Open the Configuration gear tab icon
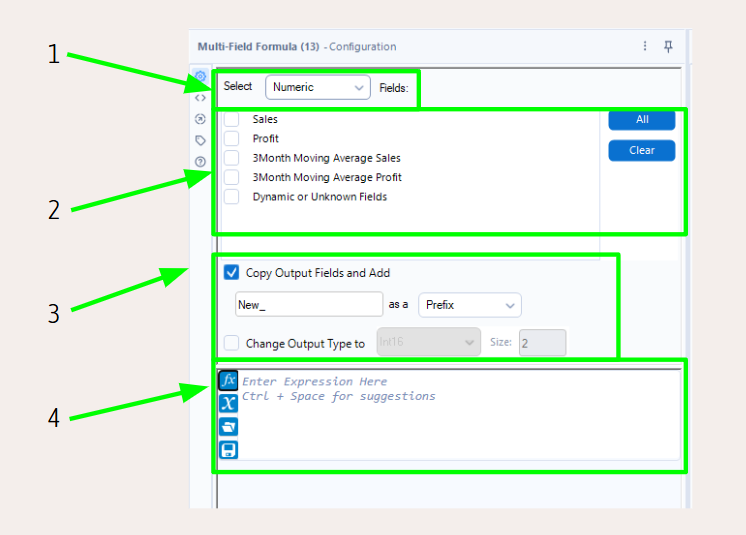This screenshot has width=746, height=535. 200,76
